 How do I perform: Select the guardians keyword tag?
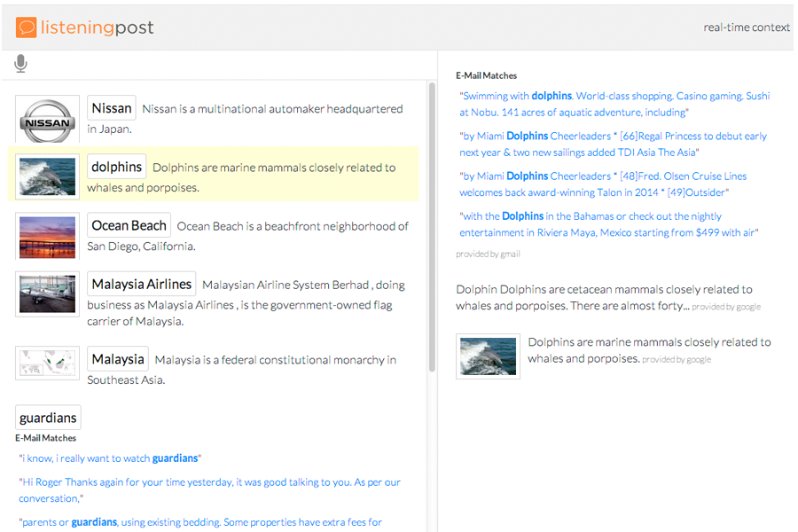tap(48, 418)
